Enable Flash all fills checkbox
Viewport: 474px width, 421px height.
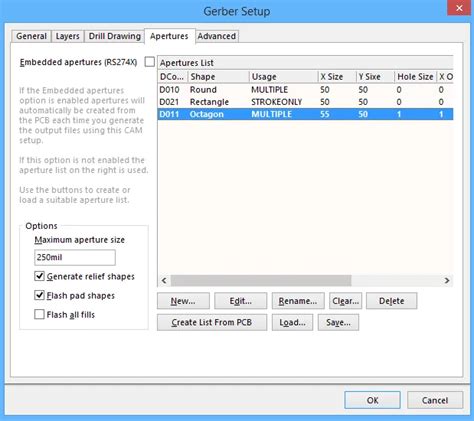click(x=39, y=314)
